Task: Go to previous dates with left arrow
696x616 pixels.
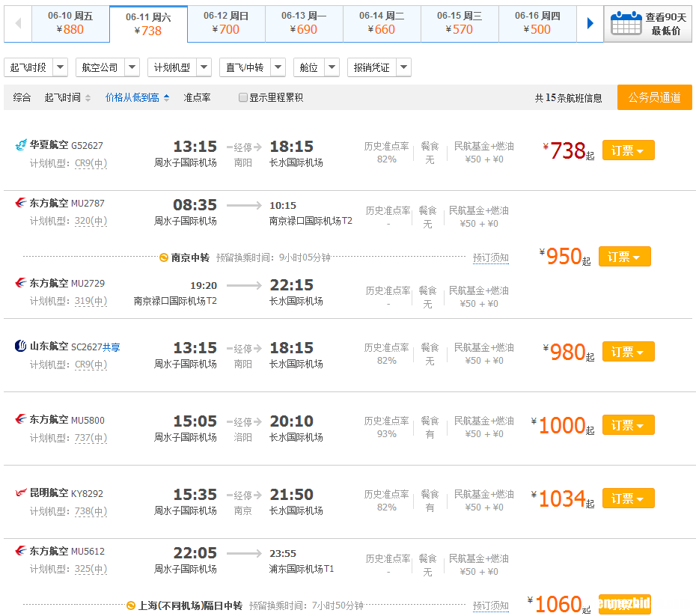Action: (18, 23)
